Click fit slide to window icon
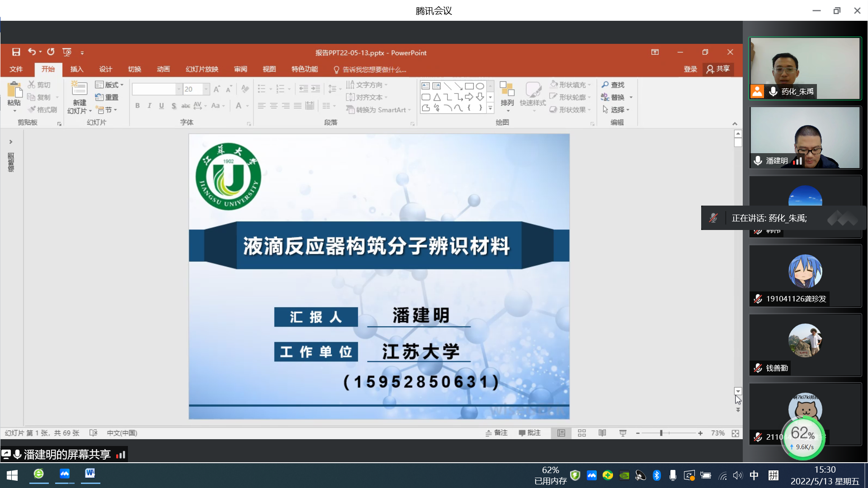 click(x=736, y=433)
